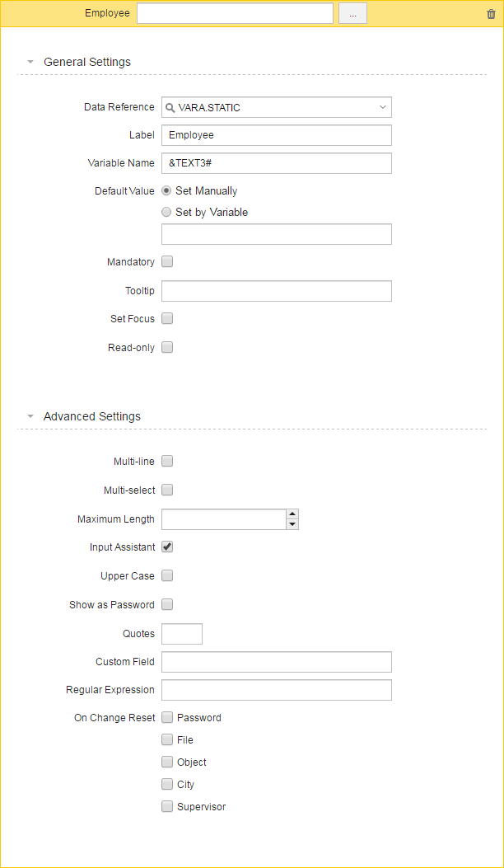
Task: Focus the Variable Name text field
Action: tap(277, 163)
